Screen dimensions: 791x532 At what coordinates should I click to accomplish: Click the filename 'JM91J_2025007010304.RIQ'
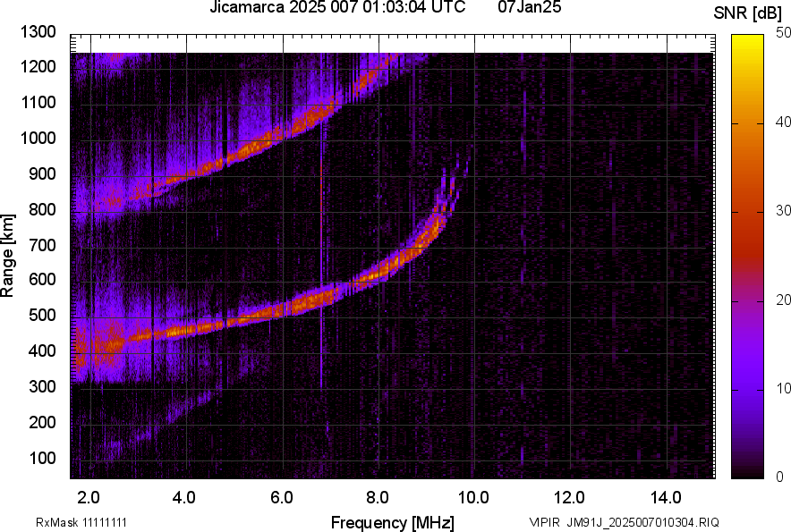(643, 522)
